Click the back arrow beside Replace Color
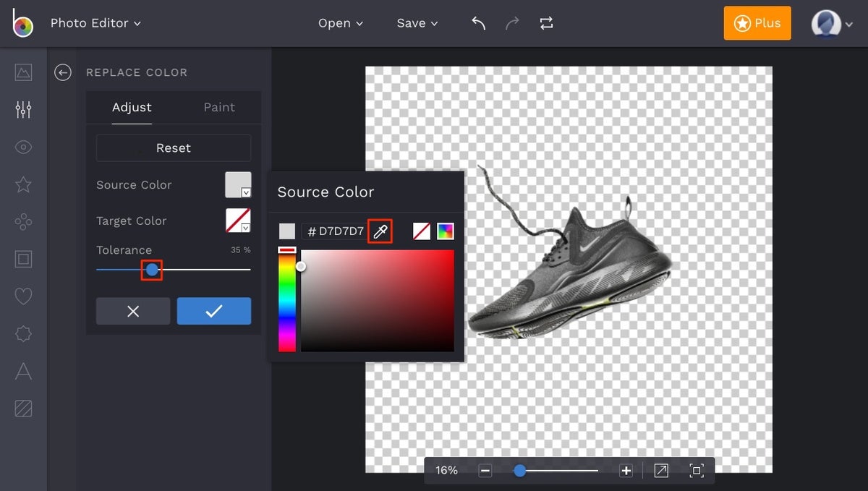 tap(63, 72)
